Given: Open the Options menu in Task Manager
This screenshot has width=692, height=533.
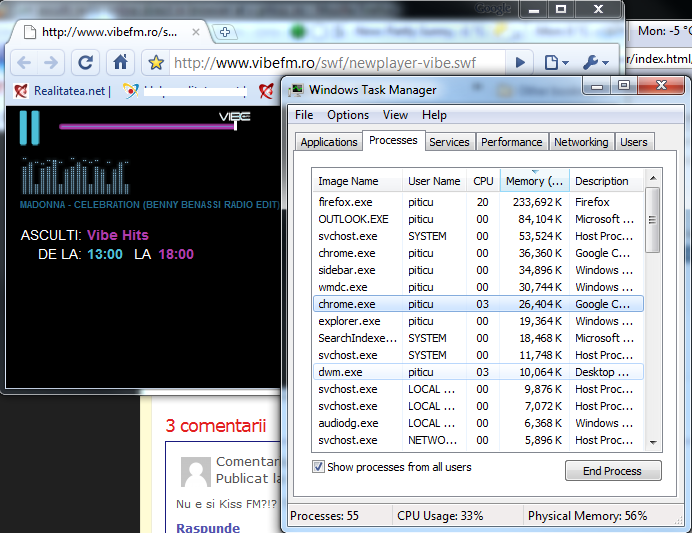Looking at the screenshot, I should (348, 115).
